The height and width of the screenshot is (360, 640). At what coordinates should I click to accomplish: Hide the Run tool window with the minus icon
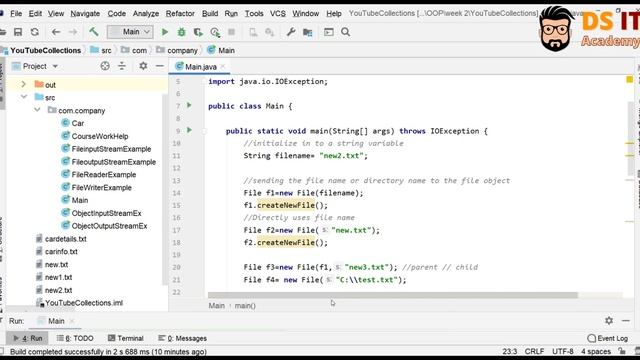point(626,321)
